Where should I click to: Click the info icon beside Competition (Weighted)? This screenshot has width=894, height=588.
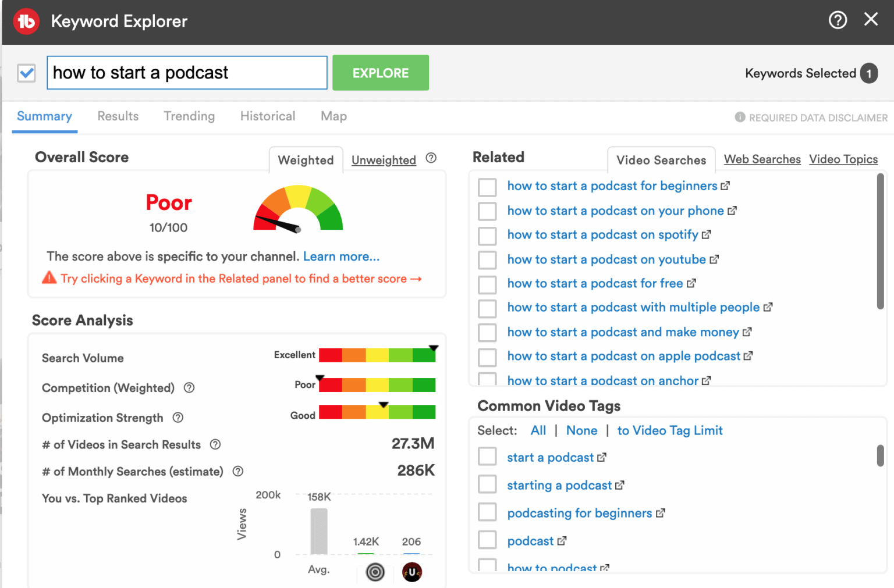click(189, 387)
